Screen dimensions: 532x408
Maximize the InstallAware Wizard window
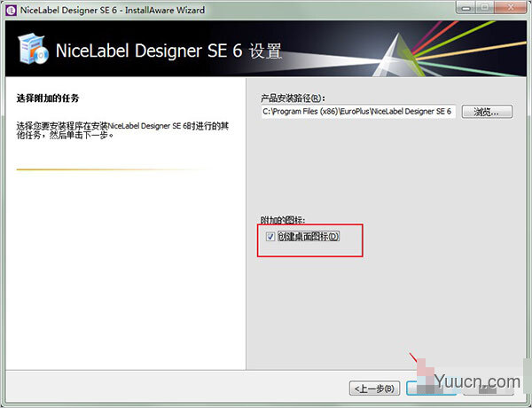click(x=485, y=7)
